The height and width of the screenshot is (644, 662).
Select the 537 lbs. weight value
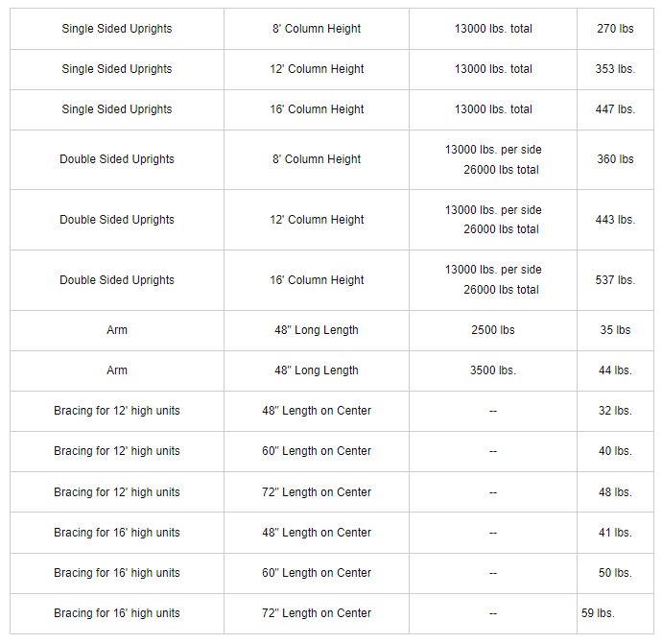615,280
